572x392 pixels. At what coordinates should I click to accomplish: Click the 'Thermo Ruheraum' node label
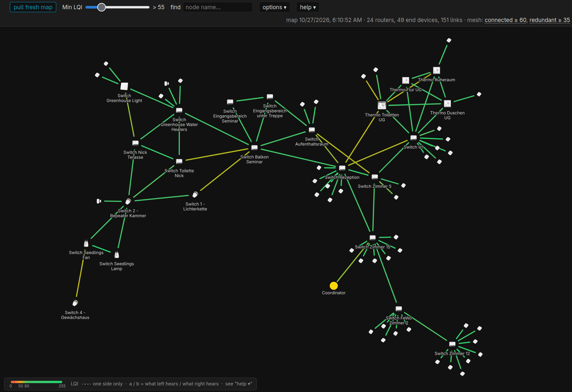[437, 80]
